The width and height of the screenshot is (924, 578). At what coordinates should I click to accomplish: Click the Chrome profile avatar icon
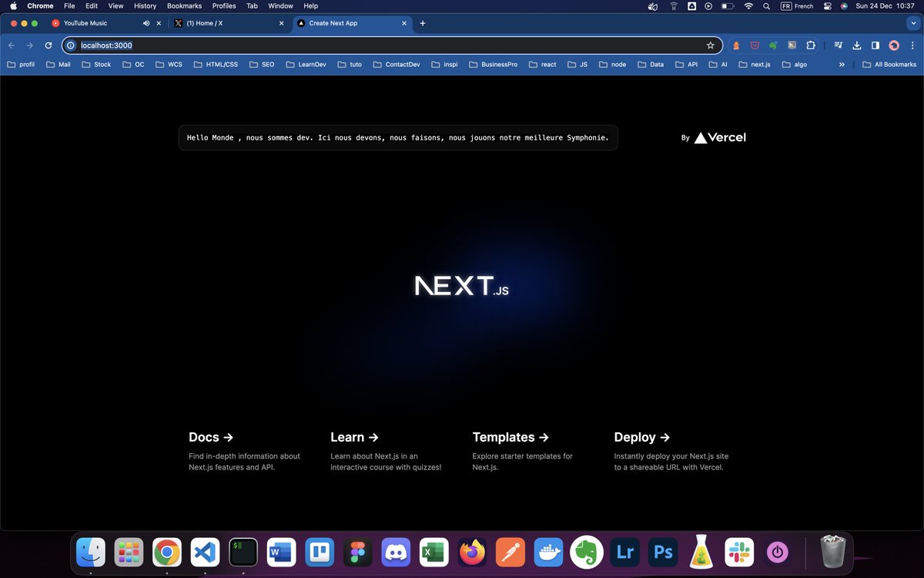[894, 45]
